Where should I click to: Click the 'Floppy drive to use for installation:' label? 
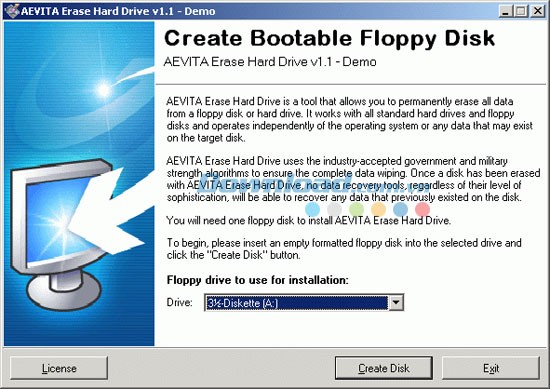click(258, 280)
